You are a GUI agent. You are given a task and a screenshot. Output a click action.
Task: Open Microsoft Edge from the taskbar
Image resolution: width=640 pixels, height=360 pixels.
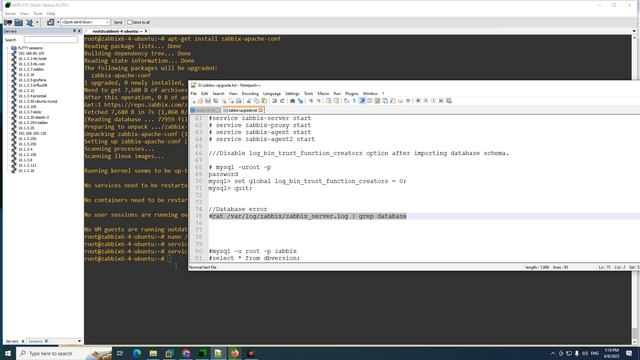pyautogui.click(x=137, y=353)
